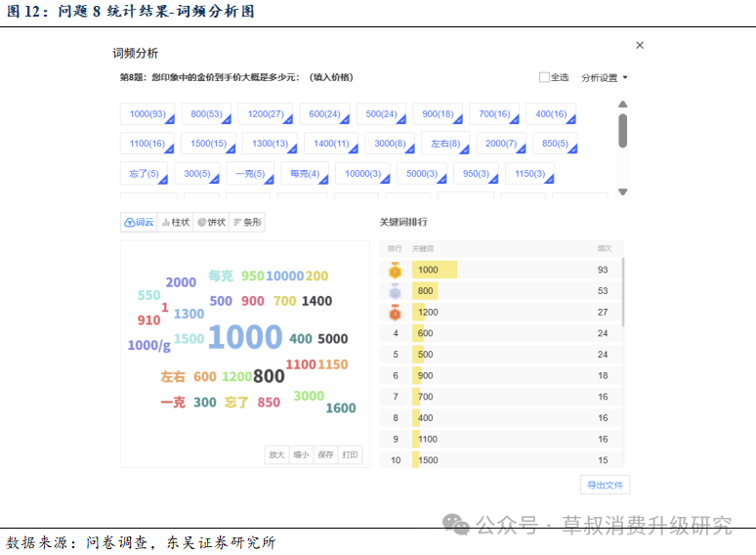Click the word 910 in the cloud
756x555 pixels.
(148, 320)
